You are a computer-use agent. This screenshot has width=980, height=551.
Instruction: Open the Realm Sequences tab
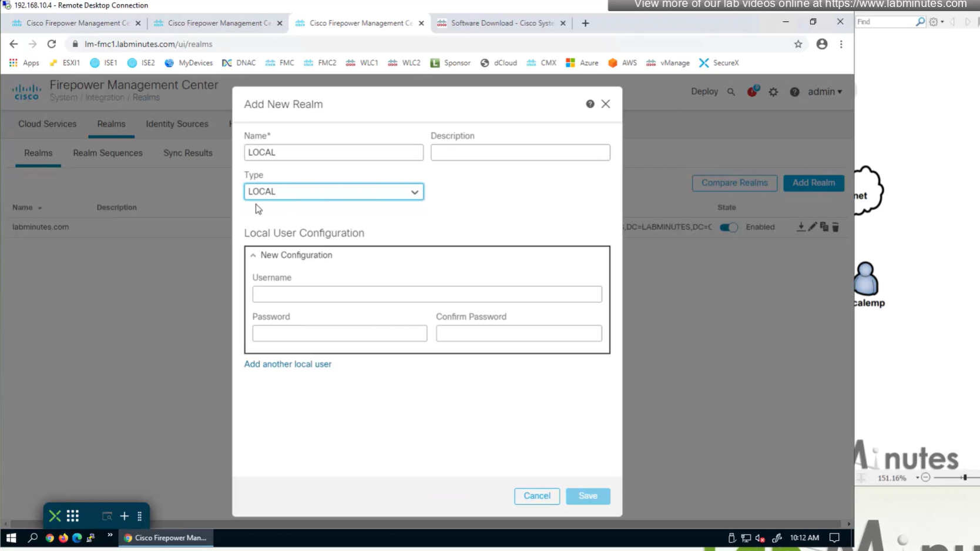click(108, 153)
